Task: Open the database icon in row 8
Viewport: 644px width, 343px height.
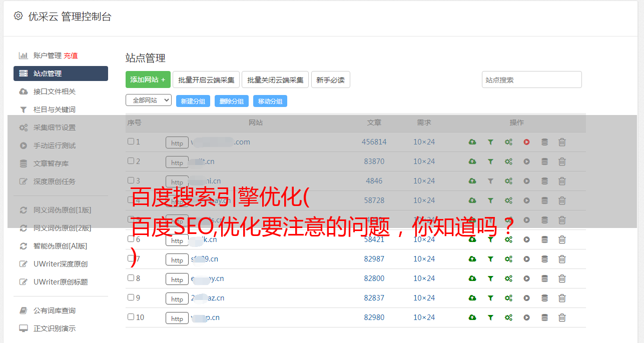Action: coord(544,278)
